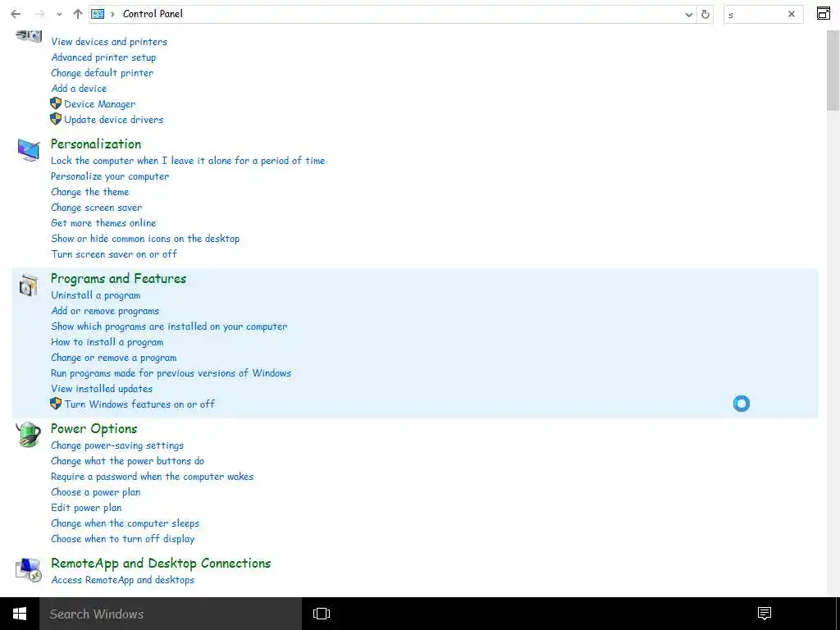Click How to install a program
This screenshot has width=840, height=630.
pos(107,342)
